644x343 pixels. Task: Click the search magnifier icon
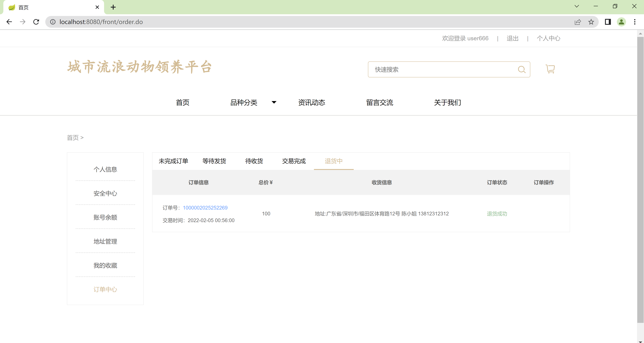[522, 69]
